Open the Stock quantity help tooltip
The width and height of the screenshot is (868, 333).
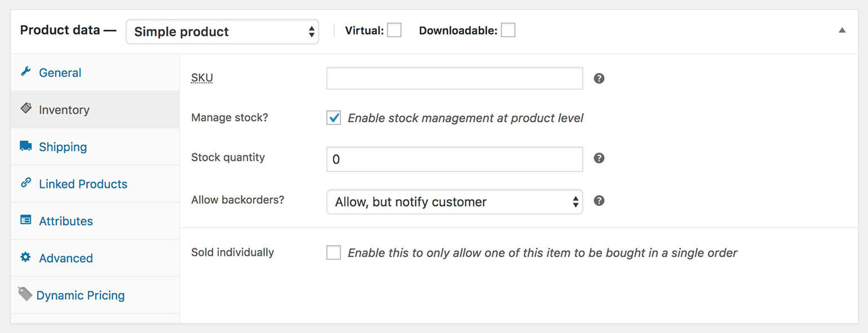pos(599,159)
